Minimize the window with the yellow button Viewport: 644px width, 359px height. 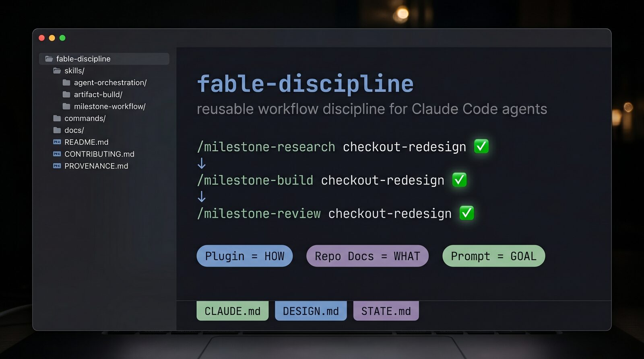coord(52,38)
